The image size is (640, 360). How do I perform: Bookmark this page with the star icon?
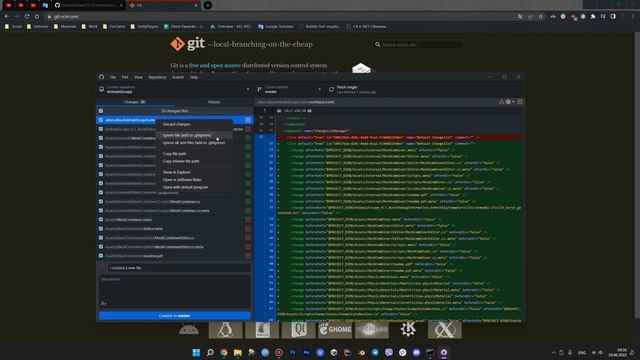[541, 16]
